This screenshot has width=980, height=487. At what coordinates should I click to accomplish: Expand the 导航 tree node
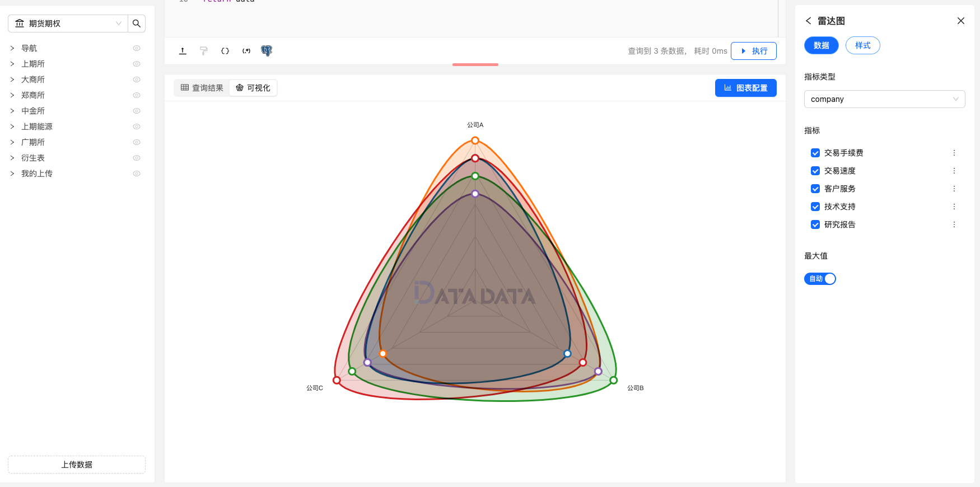coord(12,48)
